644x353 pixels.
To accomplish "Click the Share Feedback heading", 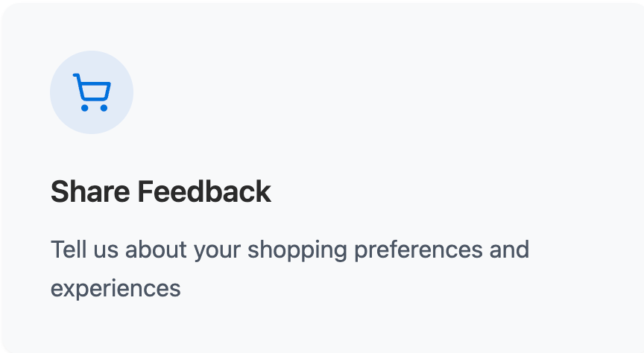I will pyautogui.click(x=160, y=192).
